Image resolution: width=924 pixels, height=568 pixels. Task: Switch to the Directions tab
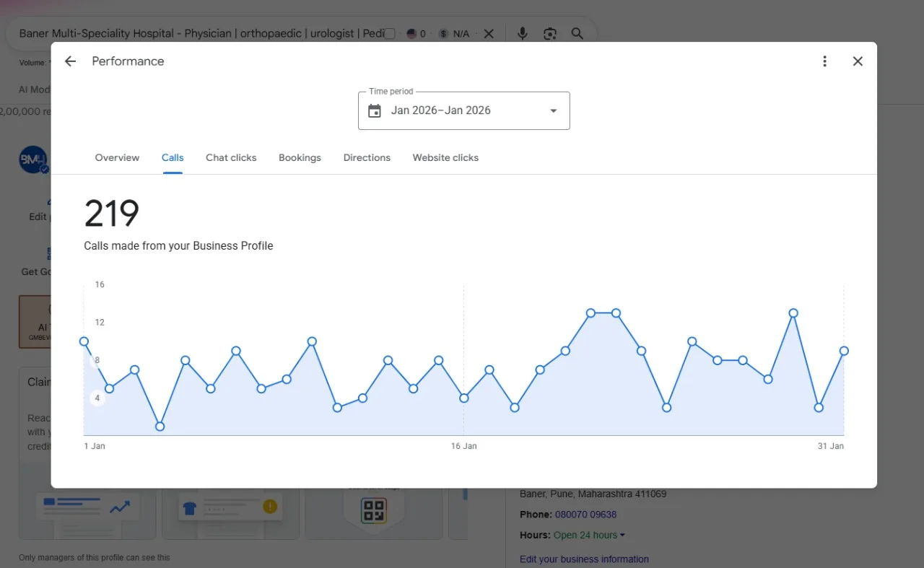[x=367, y=157]
